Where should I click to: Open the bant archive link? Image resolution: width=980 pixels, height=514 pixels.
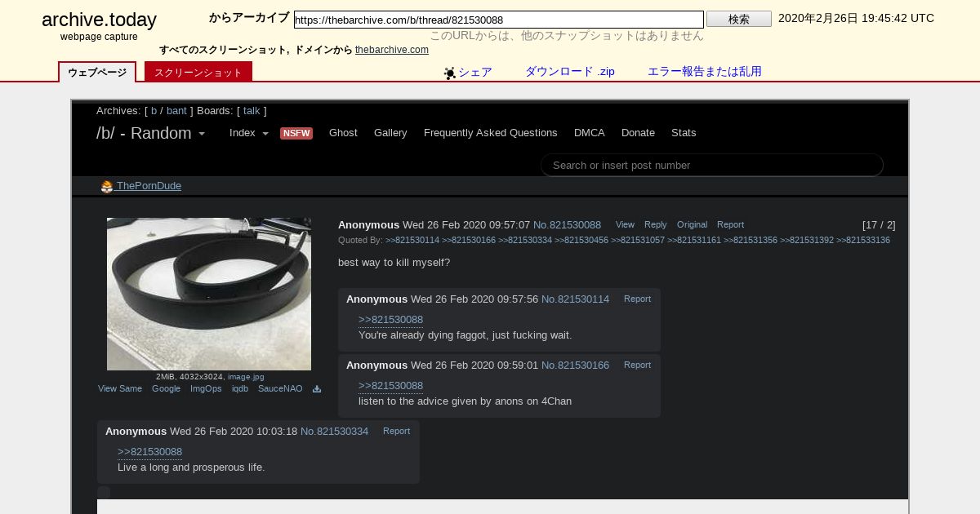tap(176, 111)
